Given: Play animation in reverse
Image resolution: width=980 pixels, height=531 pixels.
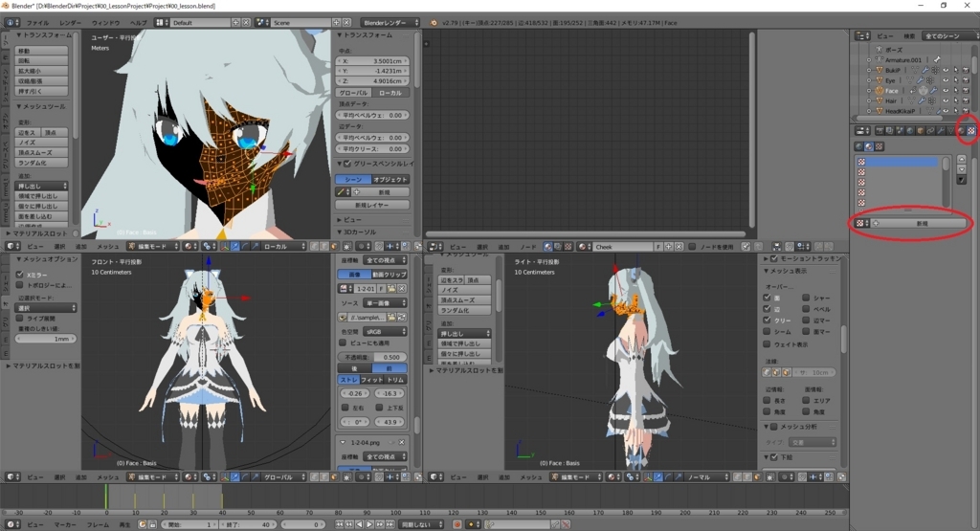Looking at the screenshot, I should (360, 524).
